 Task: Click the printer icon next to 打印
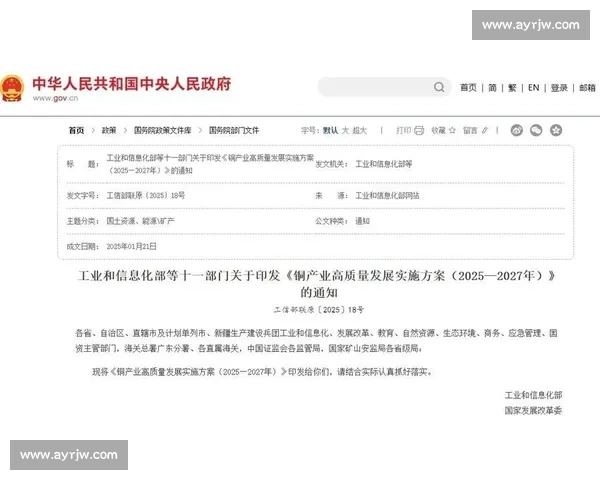[419, 131]
